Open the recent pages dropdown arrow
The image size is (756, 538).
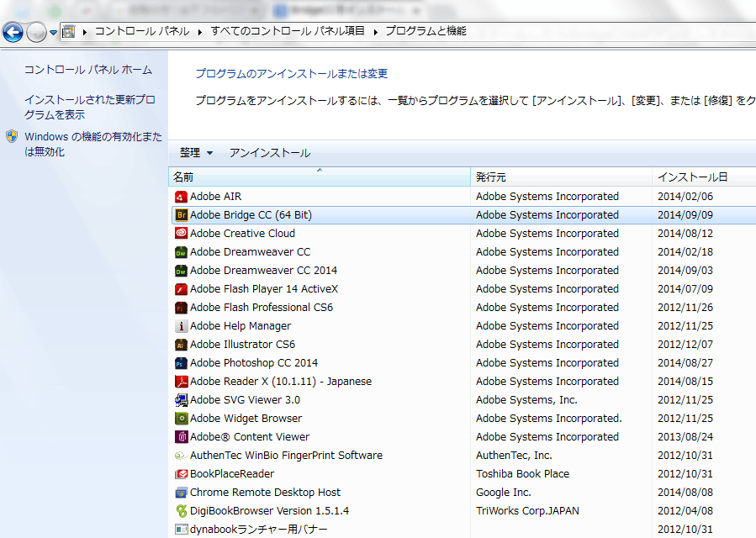pos(53,33)
